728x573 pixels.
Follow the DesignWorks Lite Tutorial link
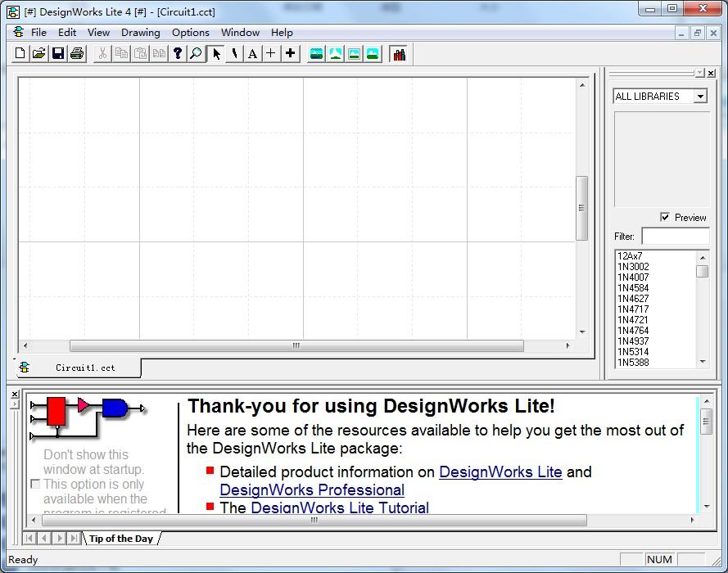point(340,508)
